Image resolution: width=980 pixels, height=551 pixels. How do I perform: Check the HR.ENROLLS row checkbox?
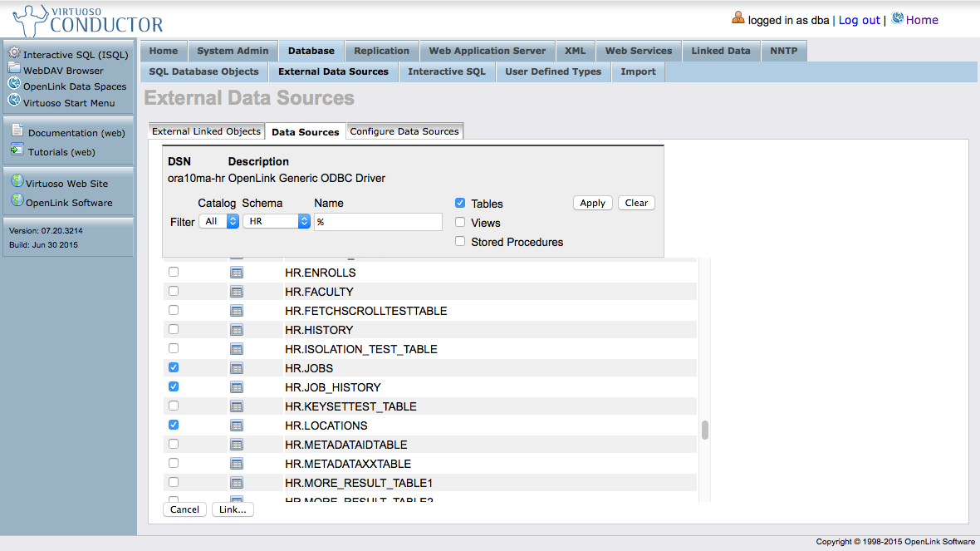point(174,273)
